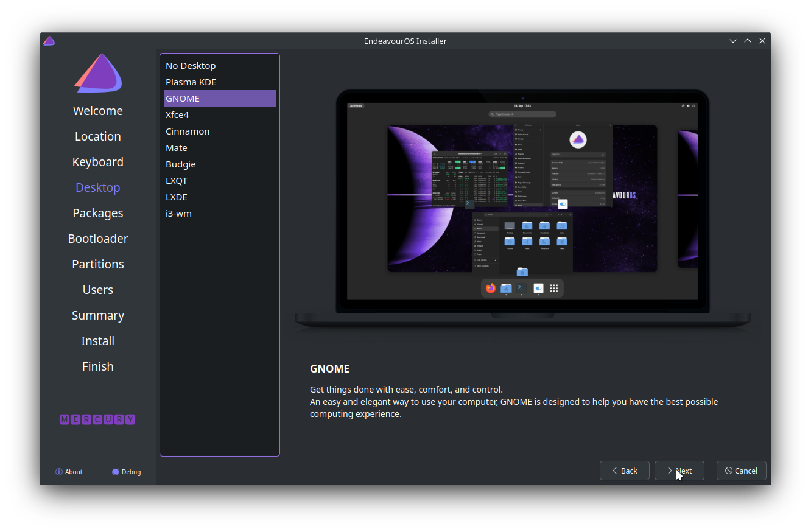Select i3-wm window manager
Screen dimensions: 811x532
pyautogui.click(x=220, y=213)
